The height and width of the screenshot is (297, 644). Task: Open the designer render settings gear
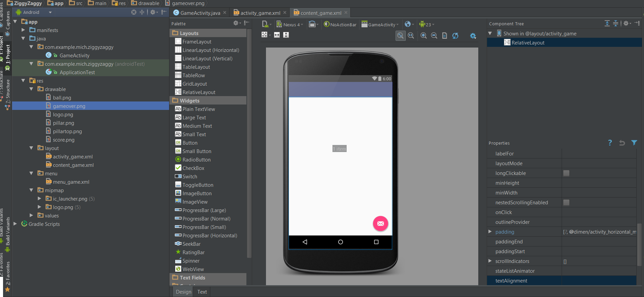click(473, 36)
